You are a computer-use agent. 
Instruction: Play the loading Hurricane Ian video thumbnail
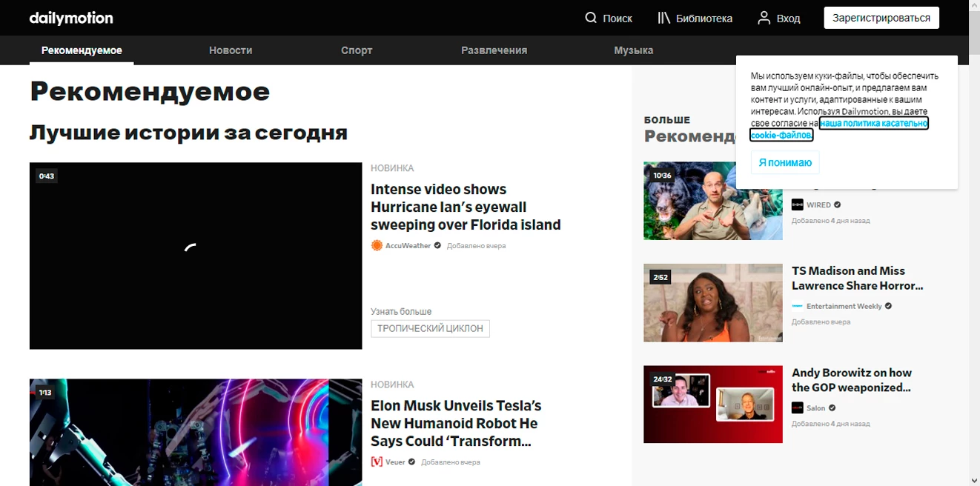click(x=196, y=256)
